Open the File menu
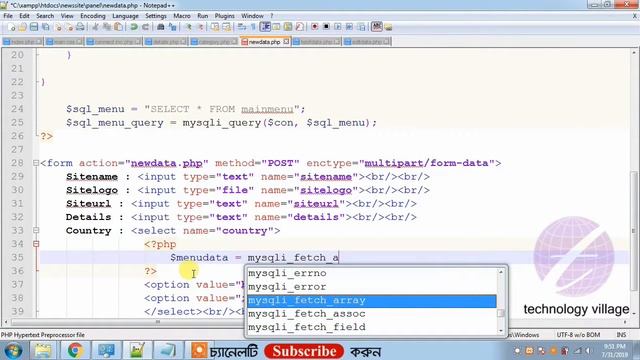Screen dimensions: 640x360 8,16
